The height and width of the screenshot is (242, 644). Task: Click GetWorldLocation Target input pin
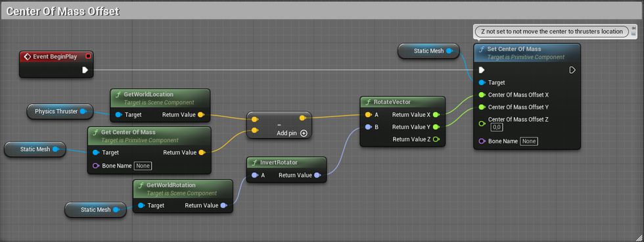pyautogui.click(x=119, y=114)
